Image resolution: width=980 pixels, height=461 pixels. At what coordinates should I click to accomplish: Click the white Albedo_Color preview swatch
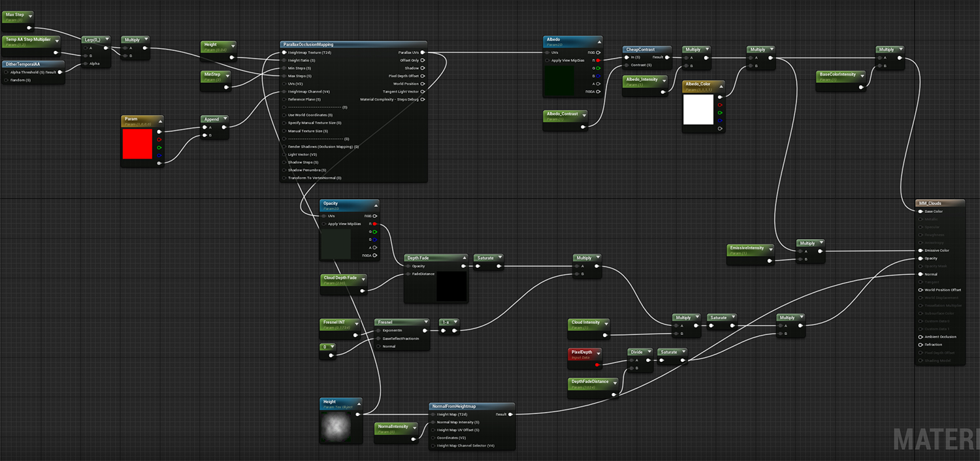point(698,110)
